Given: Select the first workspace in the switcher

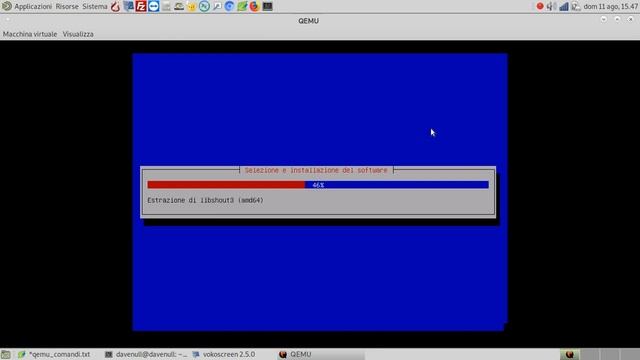Looking at the screenshot, I should click(x=570, y=354).
